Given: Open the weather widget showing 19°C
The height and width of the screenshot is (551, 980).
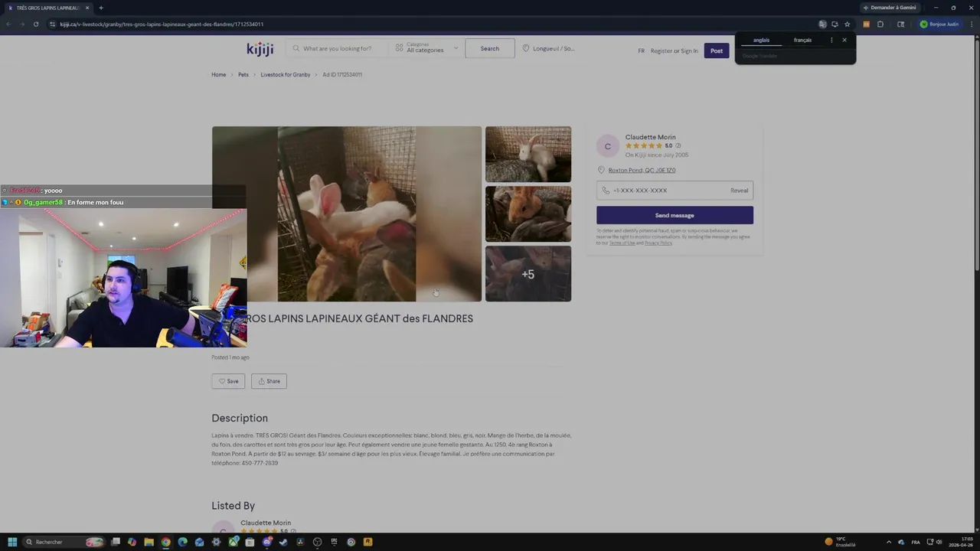Looking at the screenshot, I should pyautogui.click(x=840, y=542).
